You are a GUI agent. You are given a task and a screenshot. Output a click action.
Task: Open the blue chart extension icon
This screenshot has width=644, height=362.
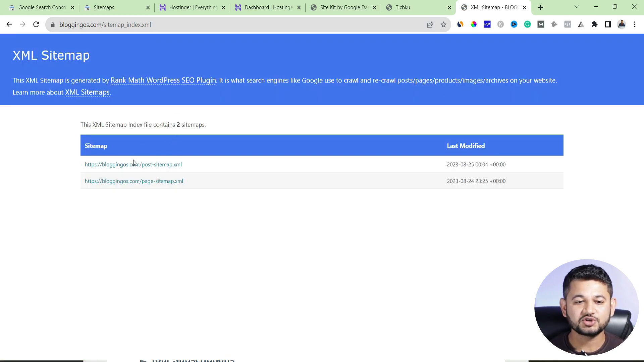coord(487,24)
